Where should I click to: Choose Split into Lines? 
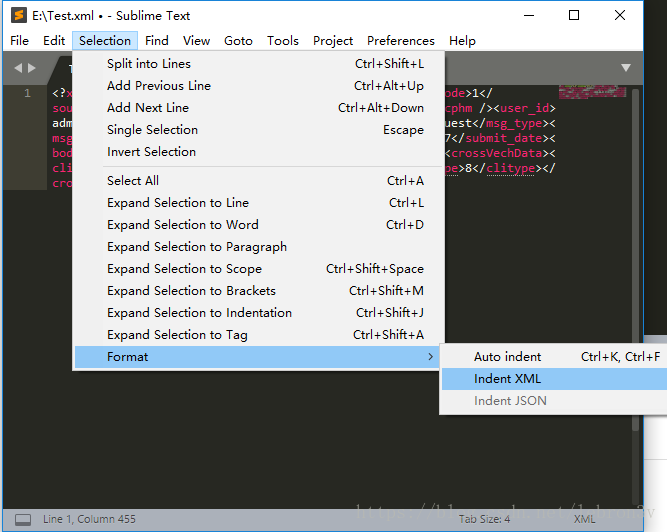pos(259,64)
